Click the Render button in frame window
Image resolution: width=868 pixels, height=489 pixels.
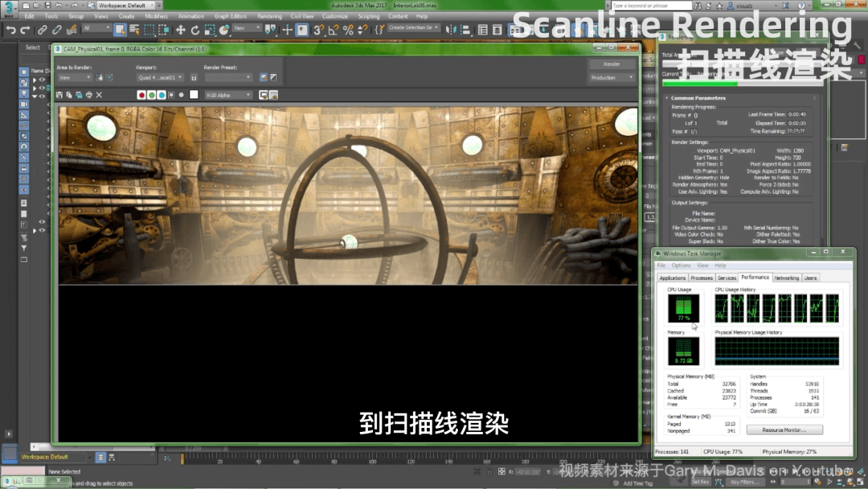[x=612, y=64]
